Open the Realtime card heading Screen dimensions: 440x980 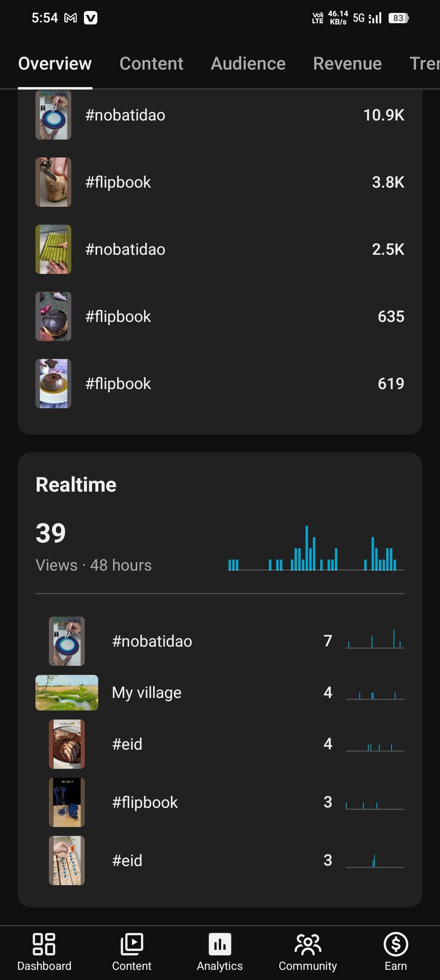click(x=76, y=485)
